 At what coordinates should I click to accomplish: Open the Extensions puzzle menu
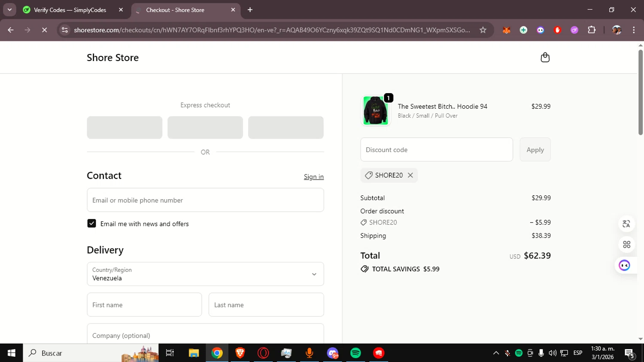(x=592, y=30)
